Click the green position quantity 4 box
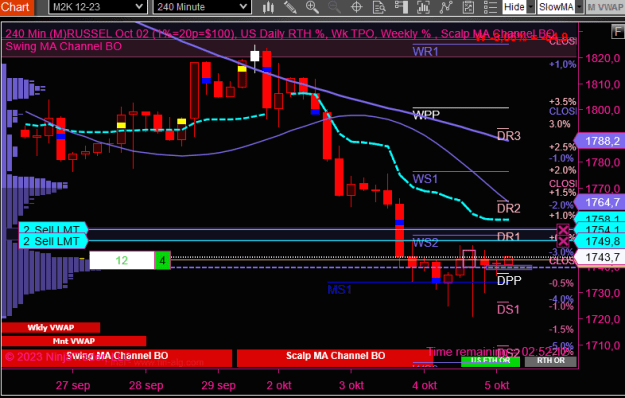 pyautogui.click(x=162, y=260)
